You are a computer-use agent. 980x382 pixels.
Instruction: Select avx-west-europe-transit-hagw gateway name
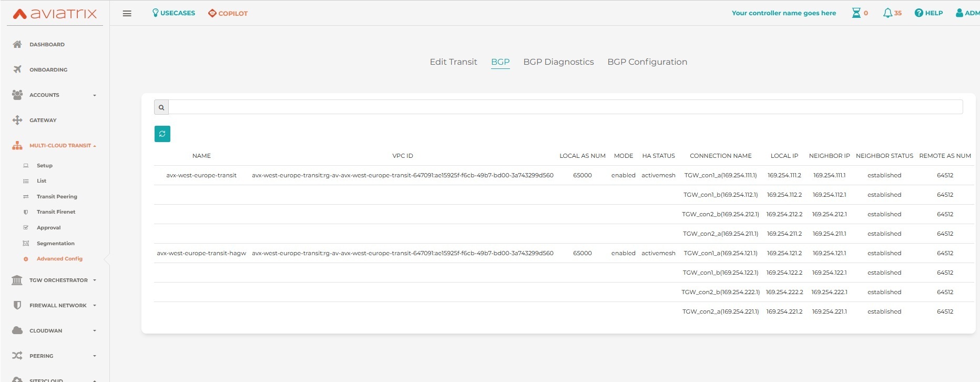pos(201,253)
